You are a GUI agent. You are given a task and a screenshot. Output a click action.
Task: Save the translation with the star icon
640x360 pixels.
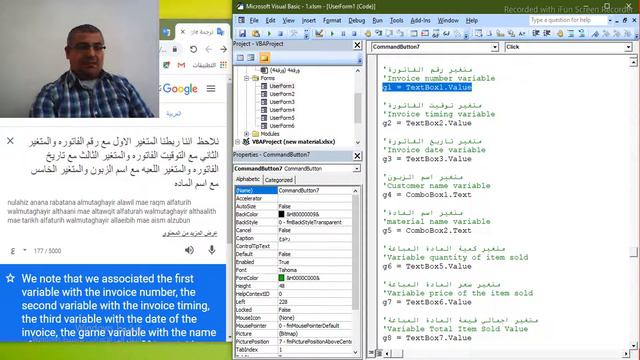click(10, 278)
